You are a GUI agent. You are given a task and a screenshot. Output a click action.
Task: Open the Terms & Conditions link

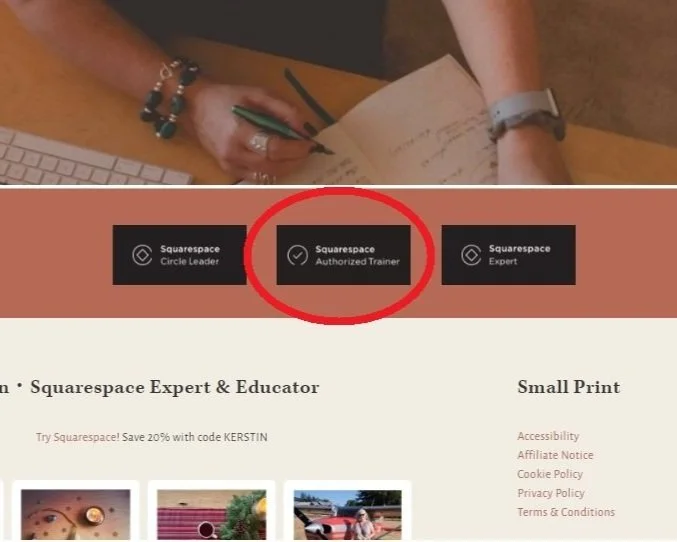(x=566, y=512)
